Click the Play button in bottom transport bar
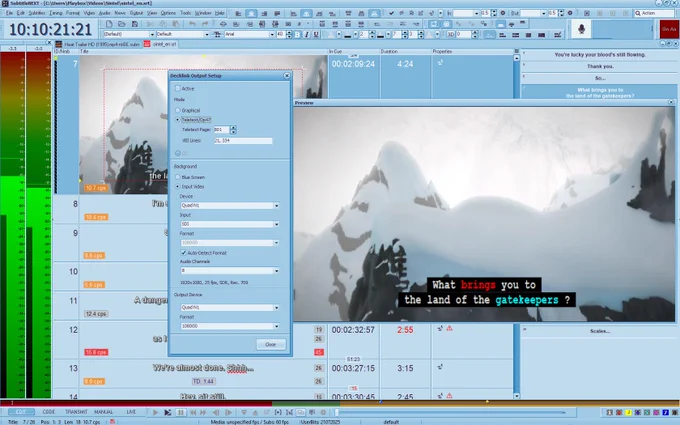The image size is (680, 425). [155, 412]
